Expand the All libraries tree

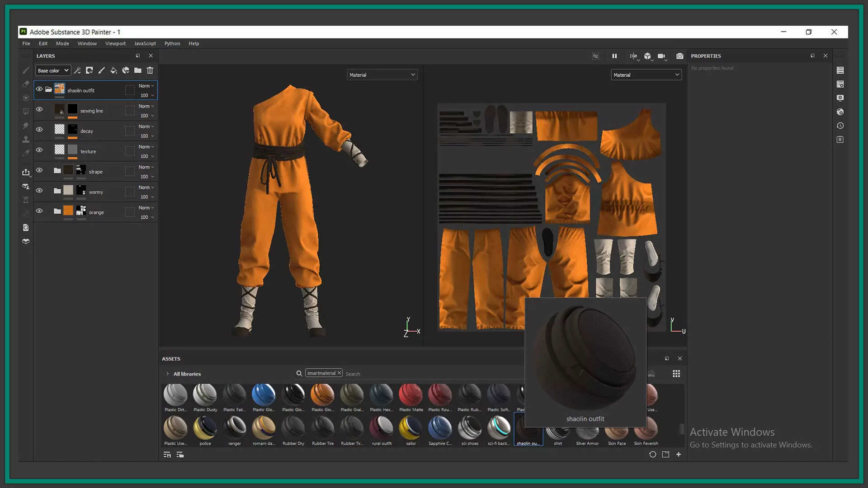[x=167, y=374]
